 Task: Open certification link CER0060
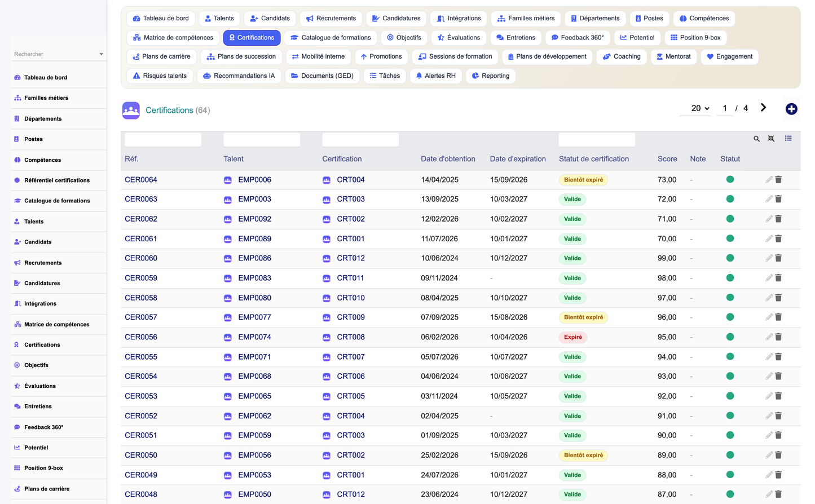tap(141, 258)
